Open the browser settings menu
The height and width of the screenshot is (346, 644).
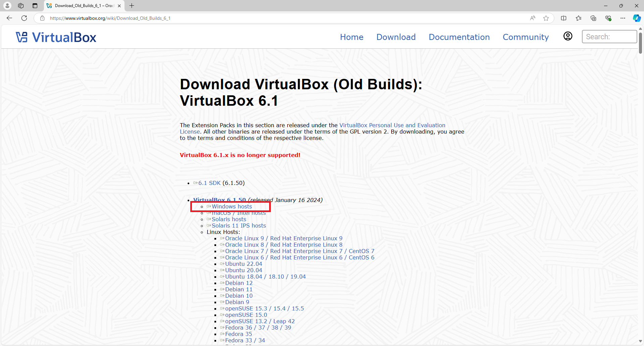pos(623,18)
